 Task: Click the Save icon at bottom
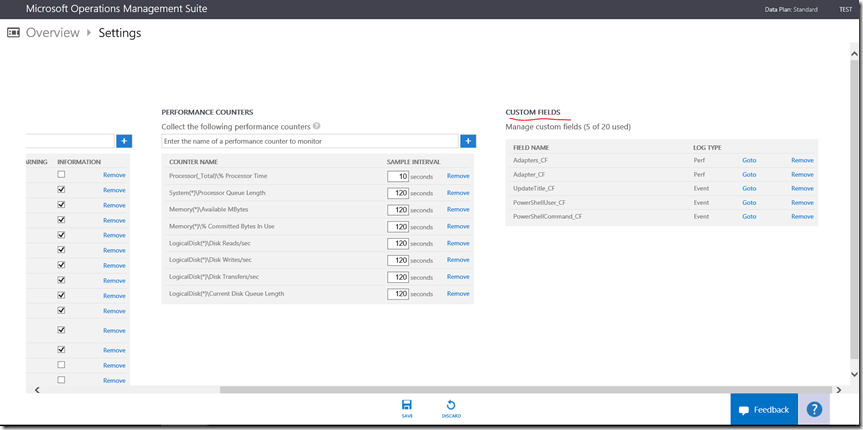(407, 406)
